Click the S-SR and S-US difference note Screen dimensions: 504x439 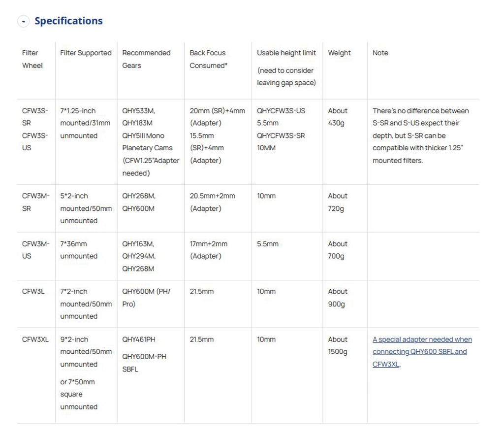(x=420, y=135)
